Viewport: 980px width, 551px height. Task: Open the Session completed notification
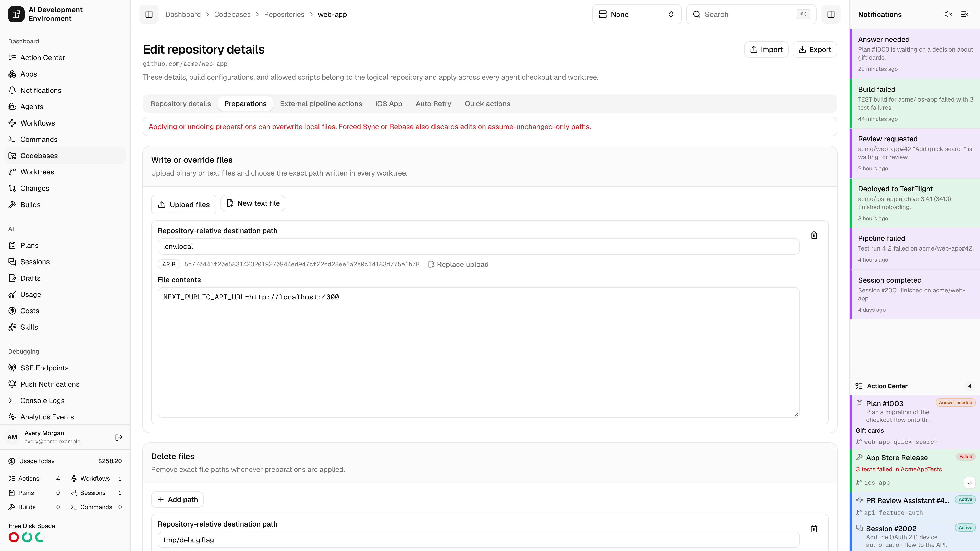coord(915,295)
